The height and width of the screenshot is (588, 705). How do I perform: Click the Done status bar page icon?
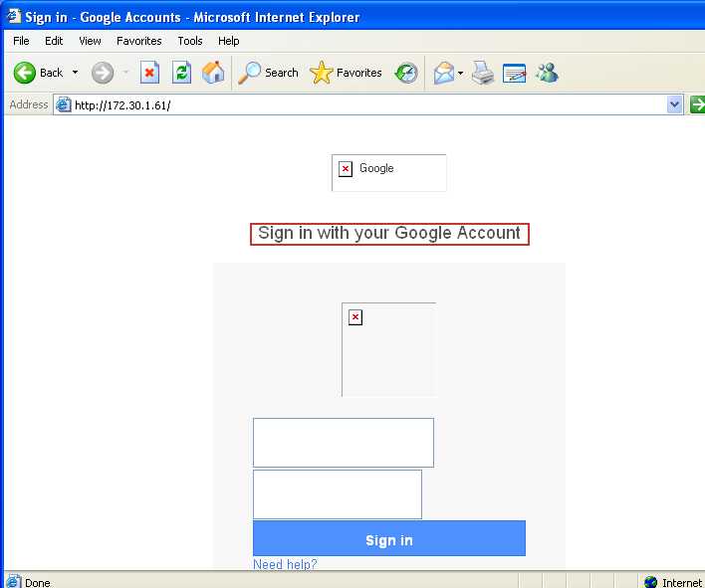[x=14, y=582]
